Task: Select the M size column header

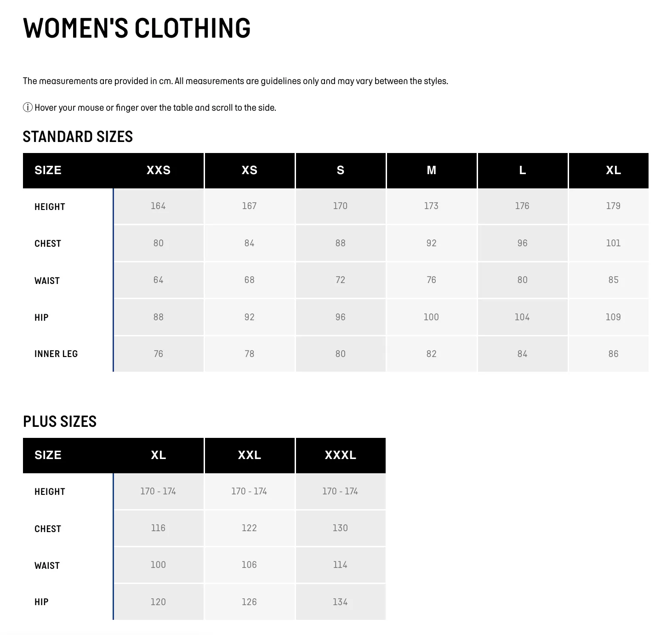Action: [x=432, y=170]
